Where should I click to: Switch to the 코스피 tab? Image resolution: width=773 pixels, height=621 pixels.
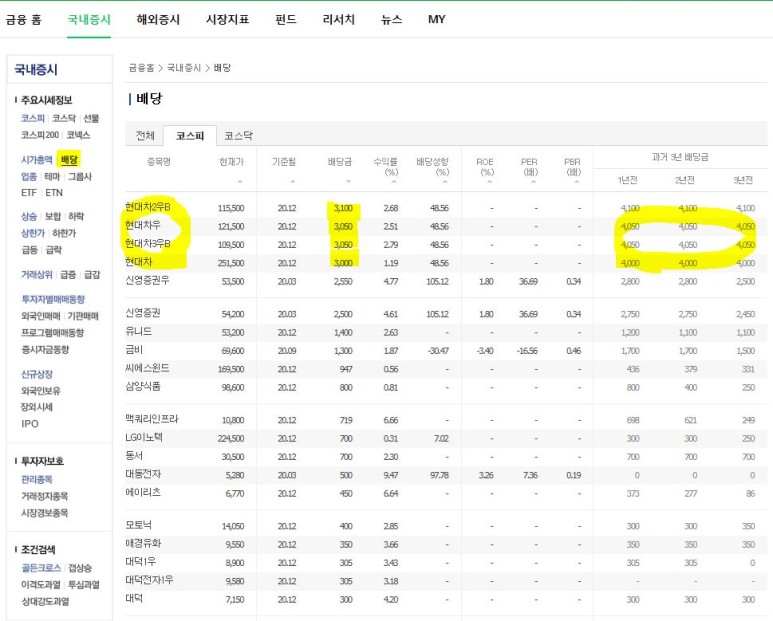tap(190, 136)
